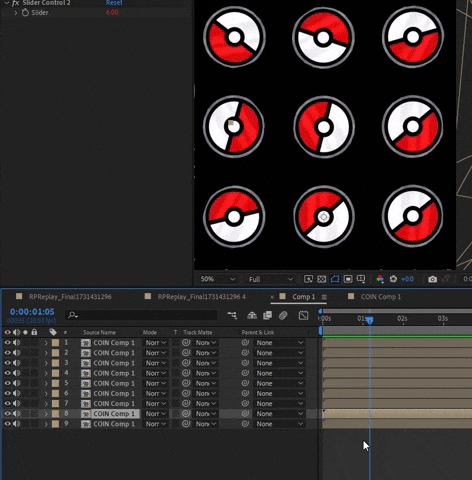Mute audio of layer 6
The height and width of the screenshot is (480, 472).
pos(16,393)
